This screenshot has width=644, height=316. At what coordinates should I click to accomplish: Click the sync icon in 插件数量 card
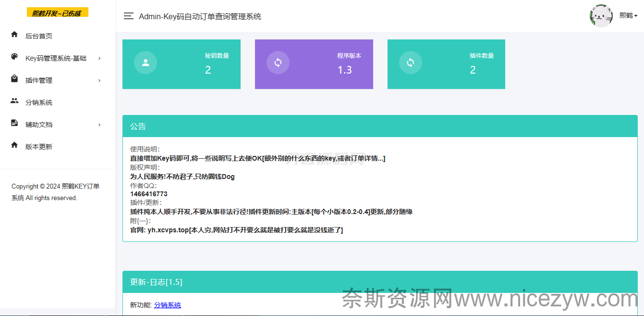(411, 63)
